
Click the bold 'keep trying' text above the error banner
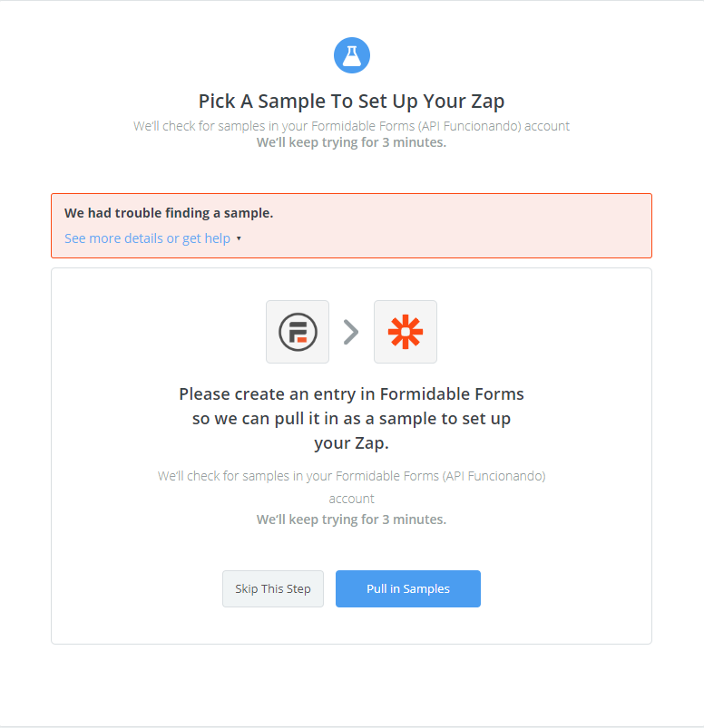point(351,142)
